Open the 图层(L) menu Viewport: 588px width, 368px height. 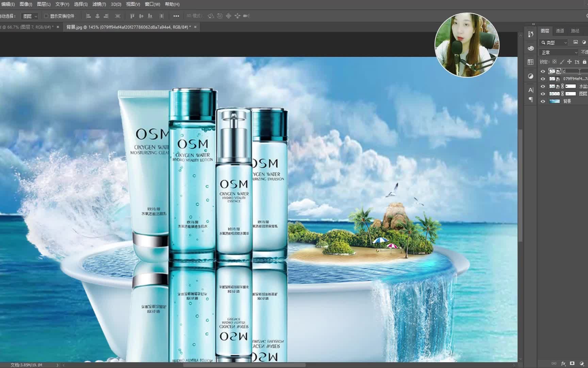(x=44, y=4)
